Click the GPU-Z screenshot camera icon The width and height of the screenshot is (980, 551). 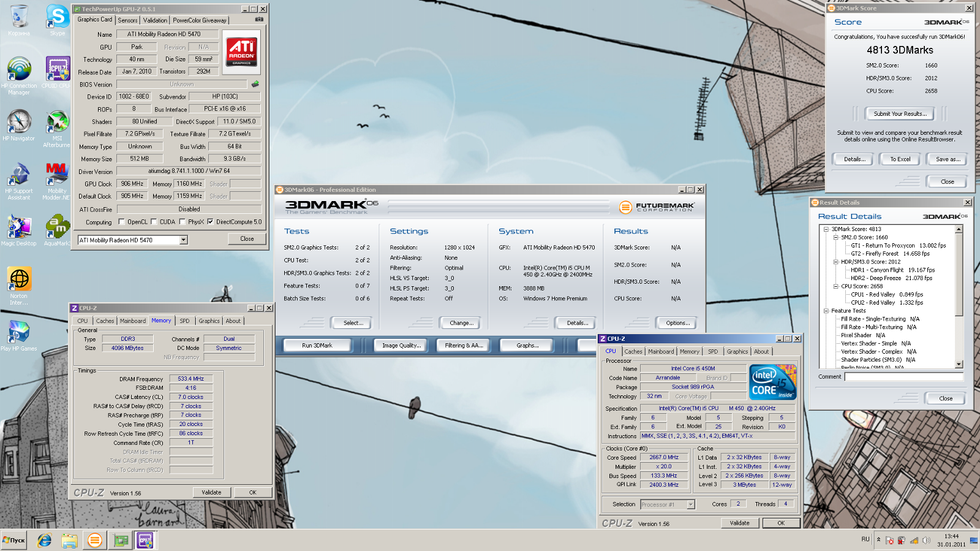(x=259, y=20)
